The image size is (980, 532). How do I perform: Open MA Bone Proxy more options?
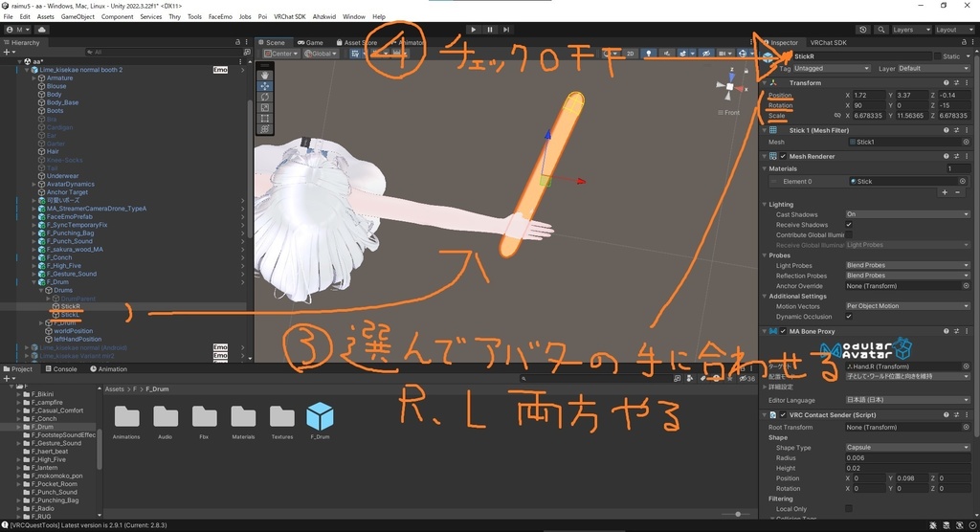pos(967,331)
